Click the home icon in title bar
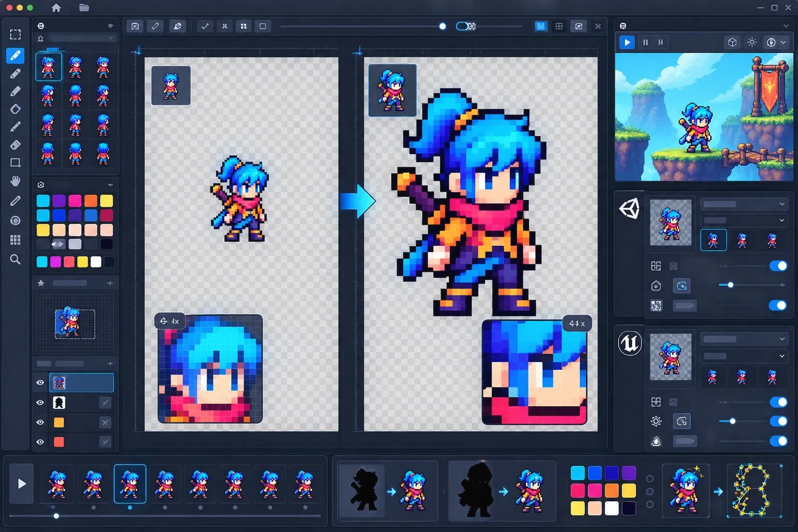 (56, 8)
